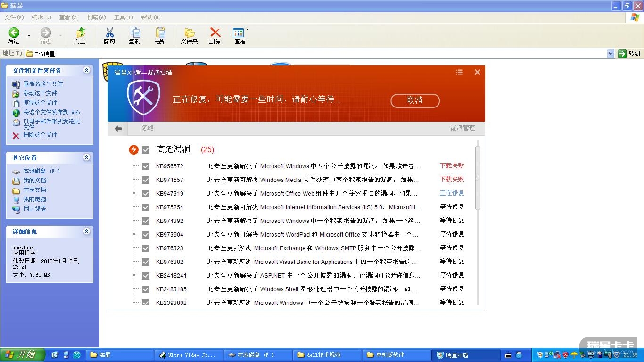Collapse the 详细信息 panel
644x362 pixels.
(86, 231)
